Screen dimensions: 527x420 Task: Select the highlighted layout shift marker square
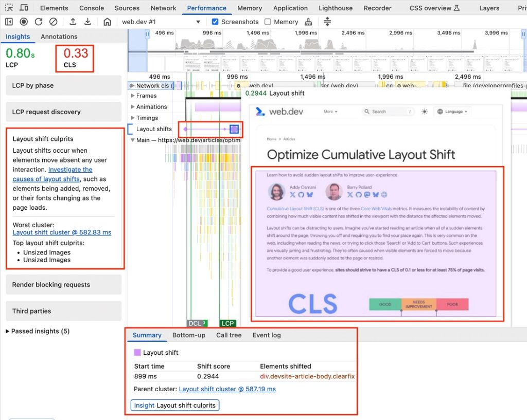point(234,129)
